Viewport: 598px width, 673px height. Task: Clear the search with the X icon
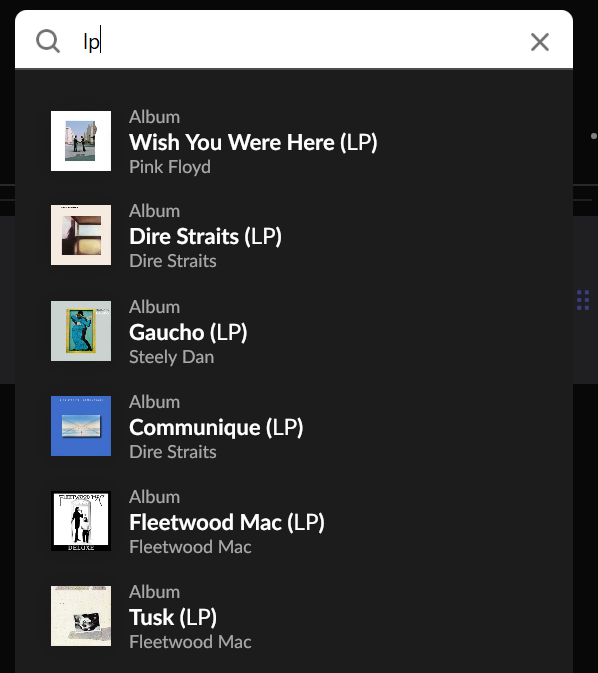(x=540, y=42)
